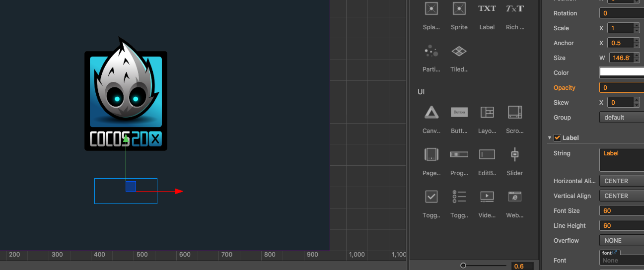This screenshot has width=644, height=270.
Task: Click the node library zoom slider handle
Action: [463, 266]
